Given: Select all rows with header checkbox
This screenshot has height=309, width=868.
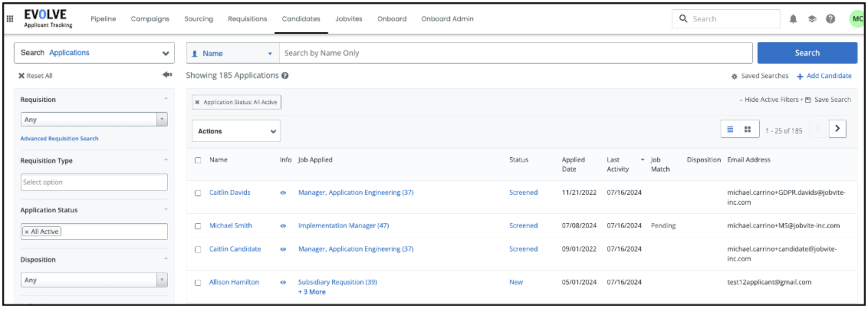Looking at the screenshot, I should tap(198, 160).
